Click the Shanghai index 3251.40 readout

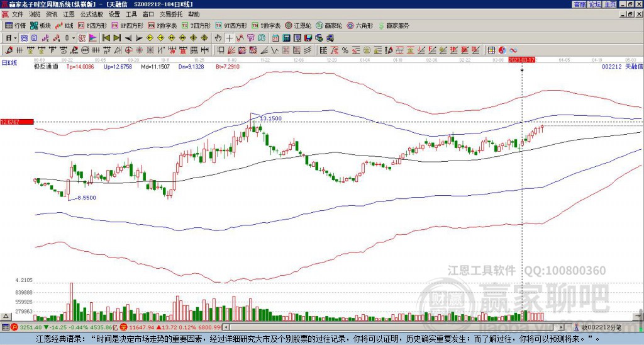[31, 327]
